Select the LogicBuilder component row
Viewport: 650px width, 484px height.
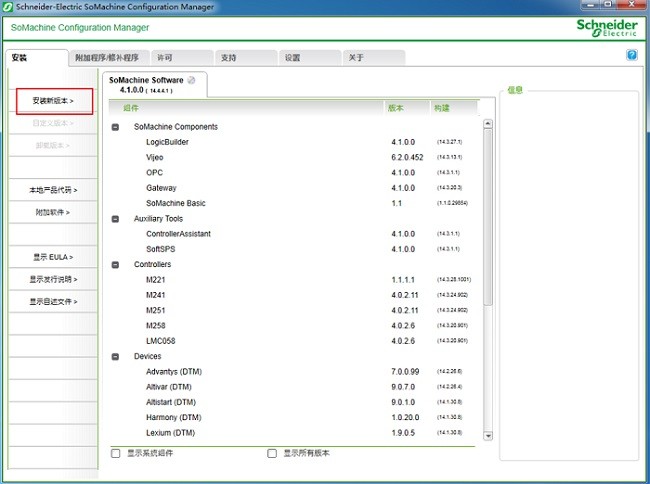pyautogui.click(x=167, y=142)
